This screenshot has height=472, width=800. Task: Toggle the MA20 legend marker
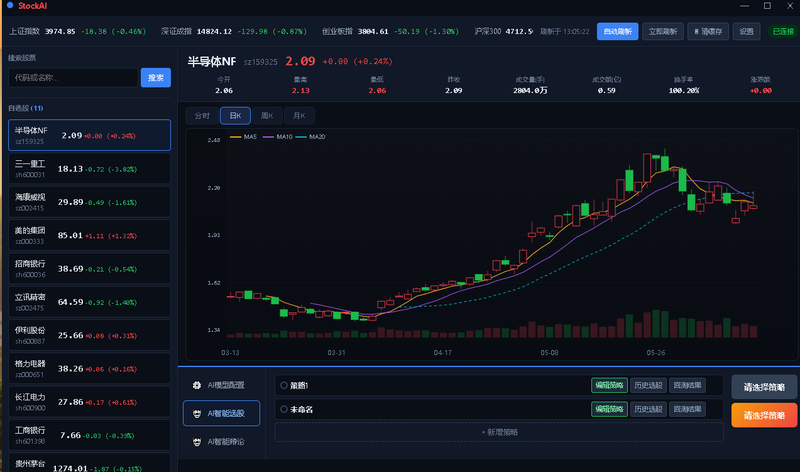(x=301, y=137)
